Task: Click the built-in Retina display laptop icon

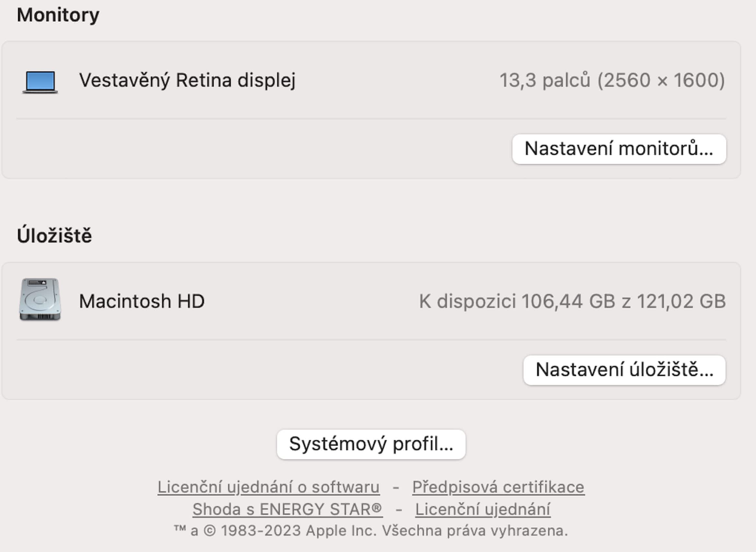Action: [x=40, y=81]
